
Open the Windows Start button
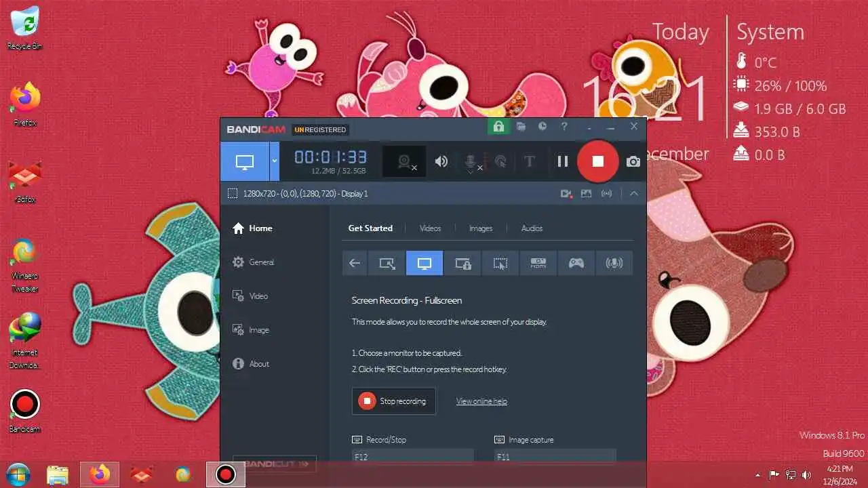pos(18,474)
